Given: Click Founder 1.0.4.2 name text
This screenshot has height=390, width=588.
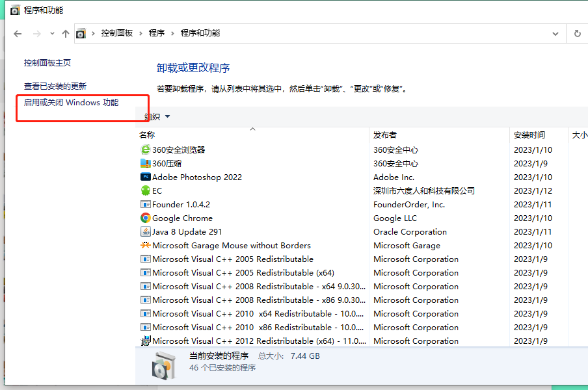Looking at the screenshot, I should 181,205.
